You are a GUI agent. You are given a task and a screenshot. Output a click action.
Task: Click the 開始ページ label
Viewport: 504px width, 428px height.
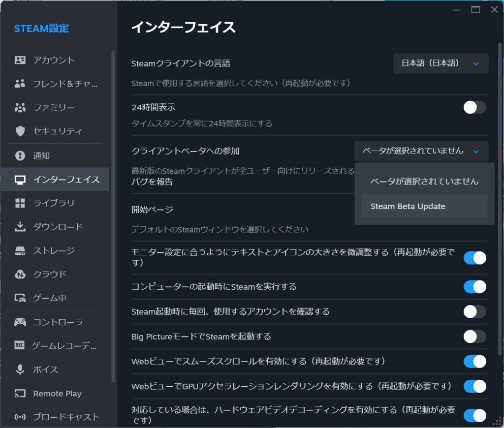coord(153,210)
